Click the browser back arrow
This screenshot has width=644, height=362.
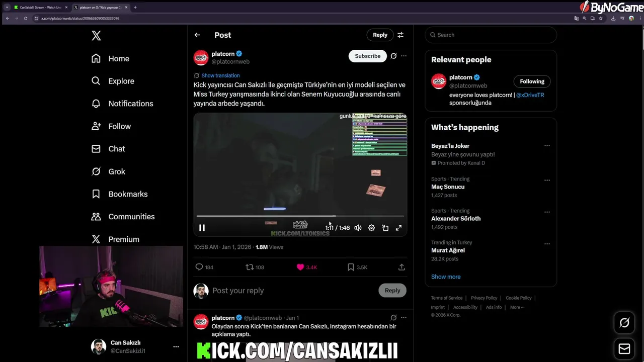pos(8,18)
